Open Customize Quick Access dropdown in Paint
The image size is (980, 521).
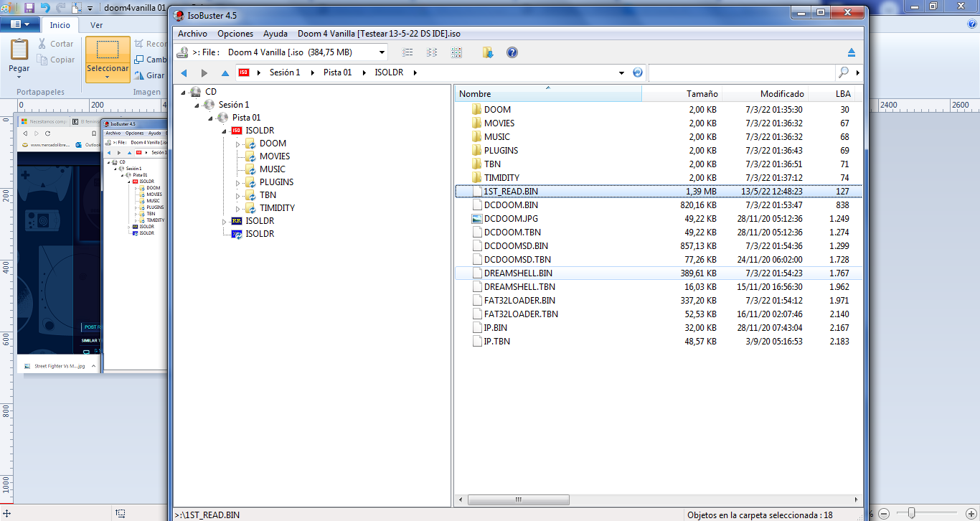pyautogui.click(x=90, y=9)
